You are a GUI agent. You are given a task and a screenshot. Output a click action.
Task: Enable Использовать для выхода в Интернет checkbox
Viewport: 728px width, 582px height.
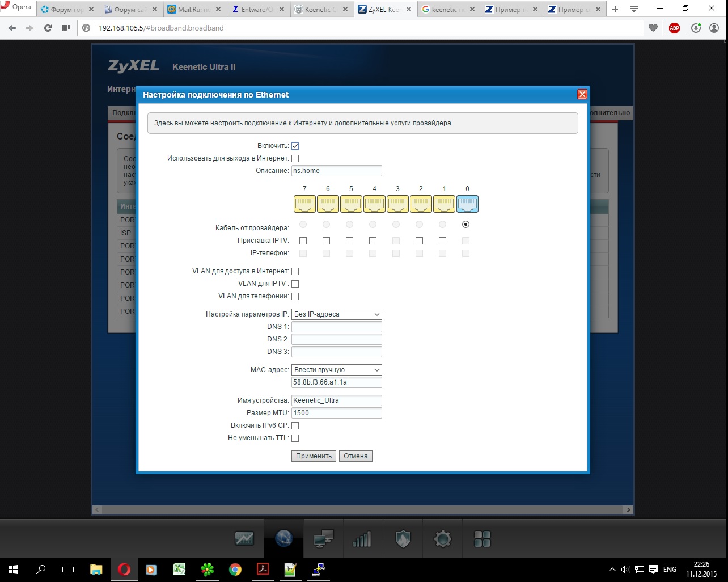295,158
